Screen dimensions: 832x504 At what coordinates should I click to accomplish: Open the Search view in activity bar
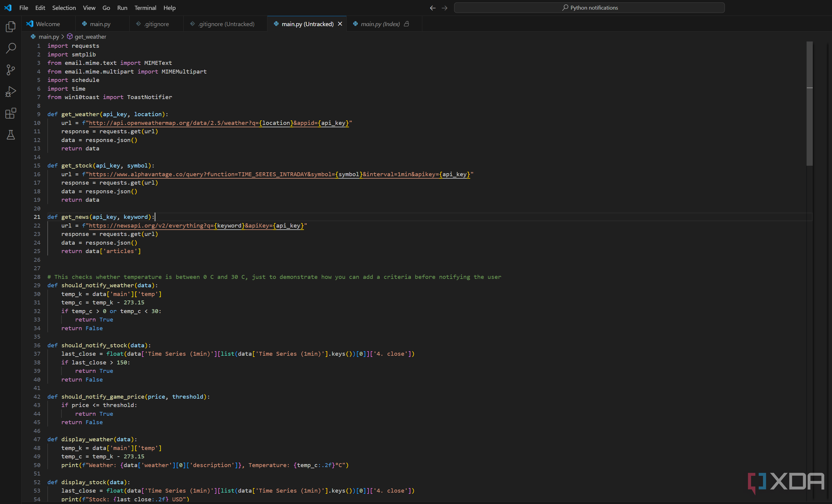11,48
